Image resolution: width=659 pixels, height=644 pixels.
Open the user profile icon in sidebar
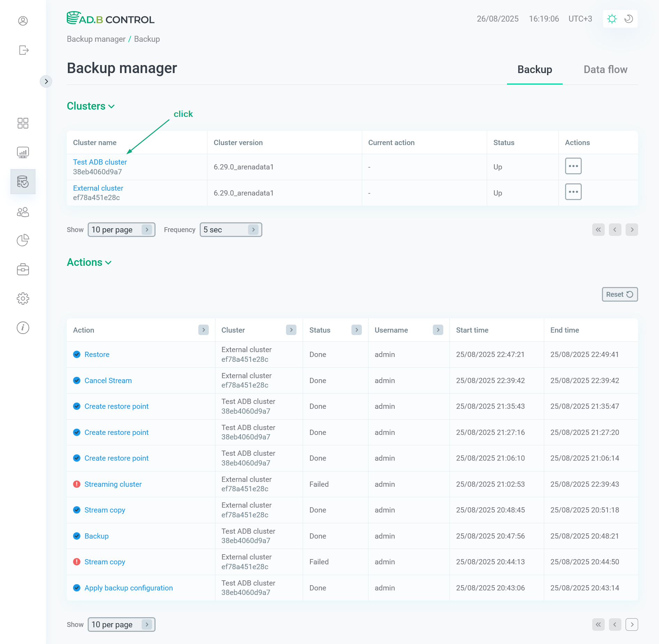tap(23, 21)
